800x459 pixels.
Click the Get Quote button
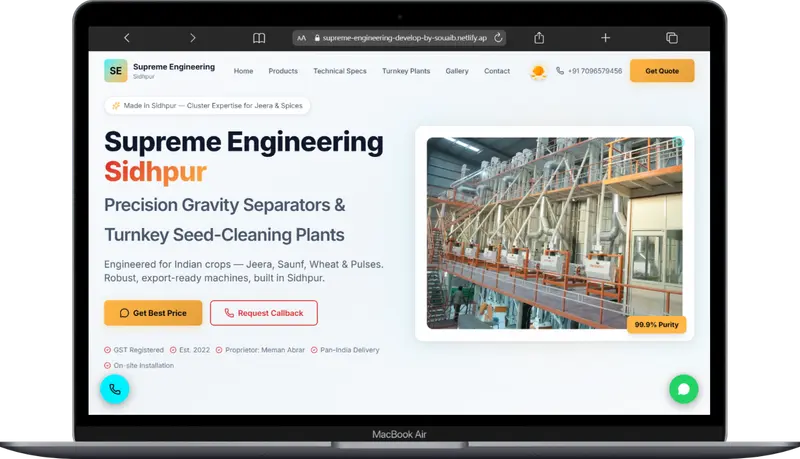(x=662, y=71)
